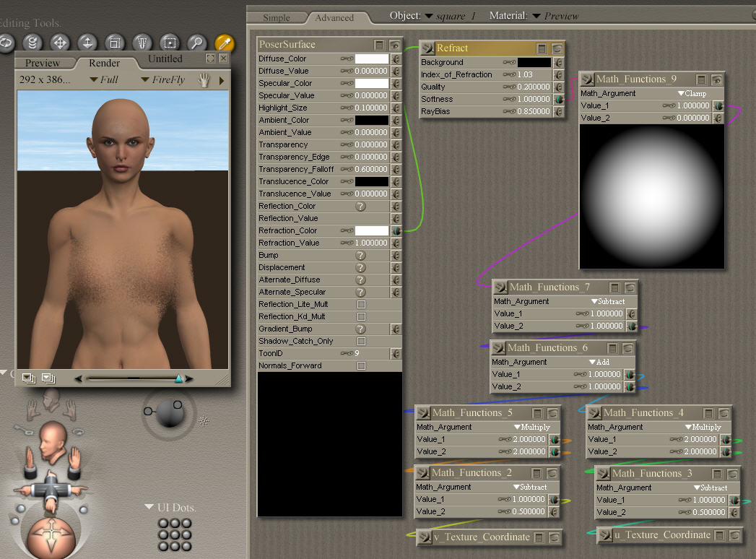Screen dimensions: 756x559
Task: Toggle the Shadow_Catch_Only checkbox
Action: coord(361,341)
